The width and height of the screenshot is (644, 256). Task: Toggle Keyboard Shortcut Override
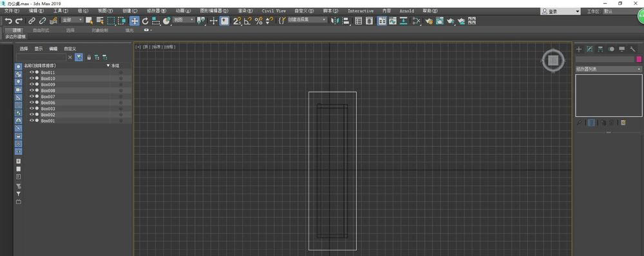coord(224,21)
